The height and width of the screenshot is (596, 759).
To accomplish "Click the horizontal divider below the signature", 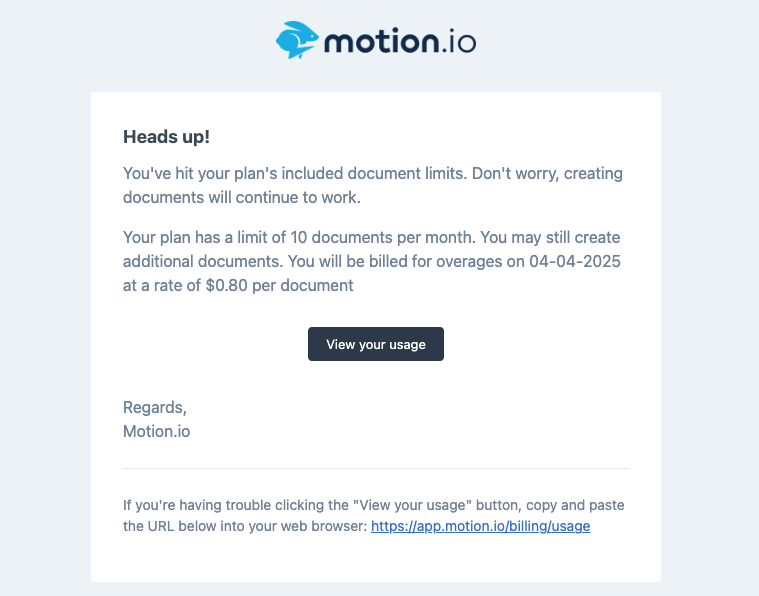I will pyautogui.click(x=375, y=468).
